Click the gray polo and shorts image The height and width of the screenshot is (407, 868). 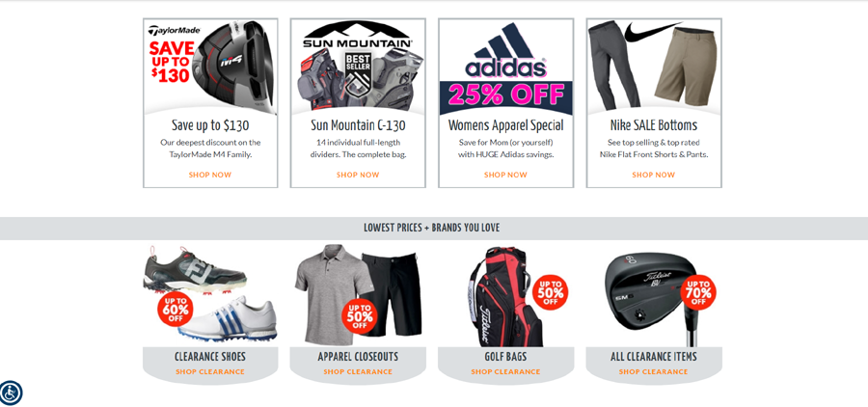(358, 295)
